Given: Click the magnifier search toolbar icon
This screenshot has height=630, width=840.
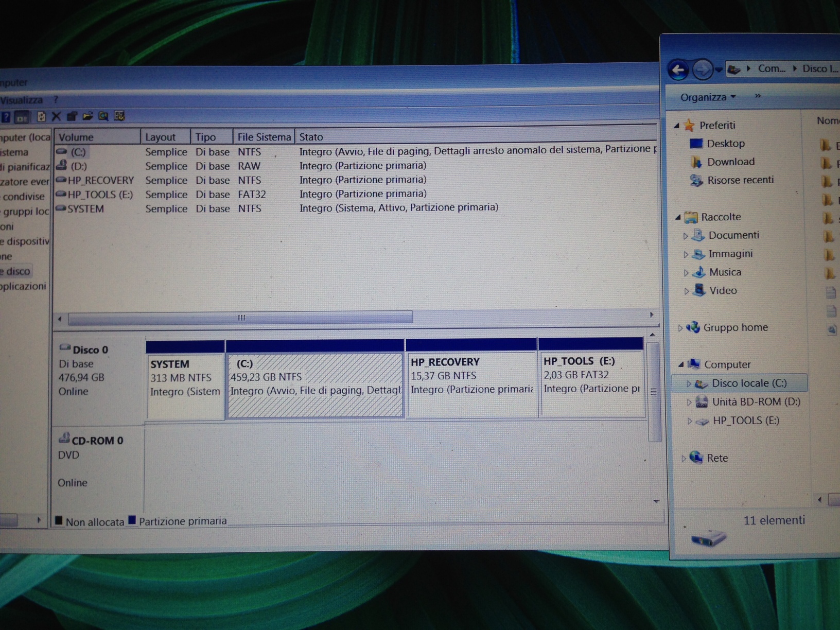Looking at the screenshot, I should pyautogui.click(x=103, y=116).
